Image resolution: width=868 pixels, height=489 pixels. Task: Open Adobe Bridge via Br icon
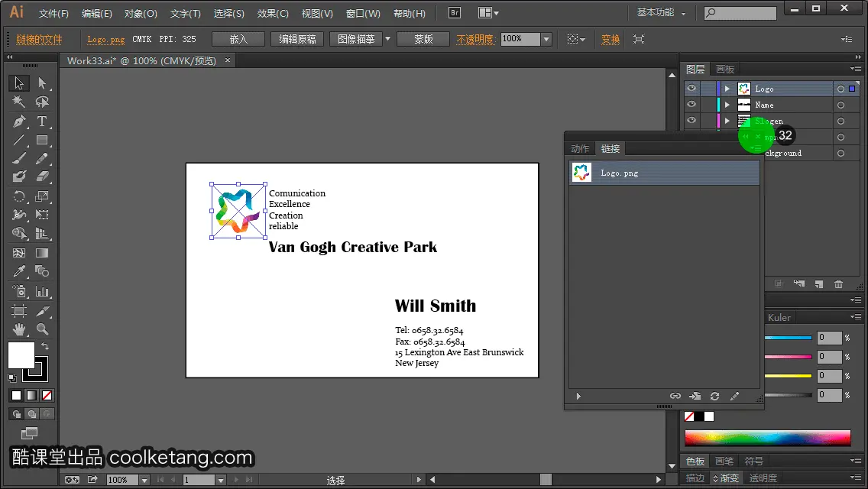coord(455,13)
